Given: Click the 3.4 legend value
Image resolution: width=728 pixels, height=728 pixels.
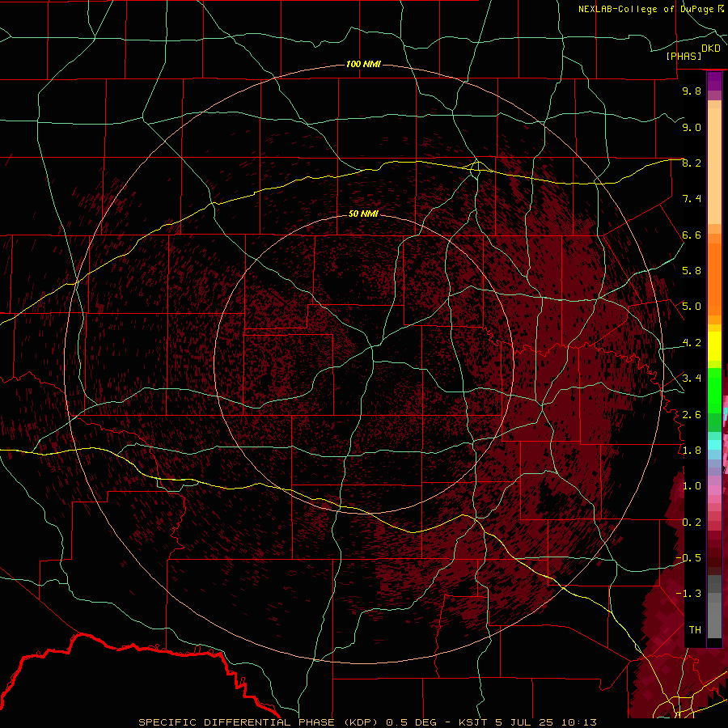Looking at the screenshot, I should click(692, 379).
